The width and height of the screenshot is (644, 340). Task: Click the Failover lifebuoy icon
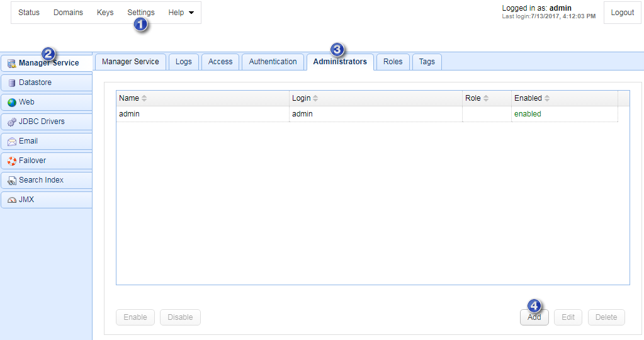(12, 161)
